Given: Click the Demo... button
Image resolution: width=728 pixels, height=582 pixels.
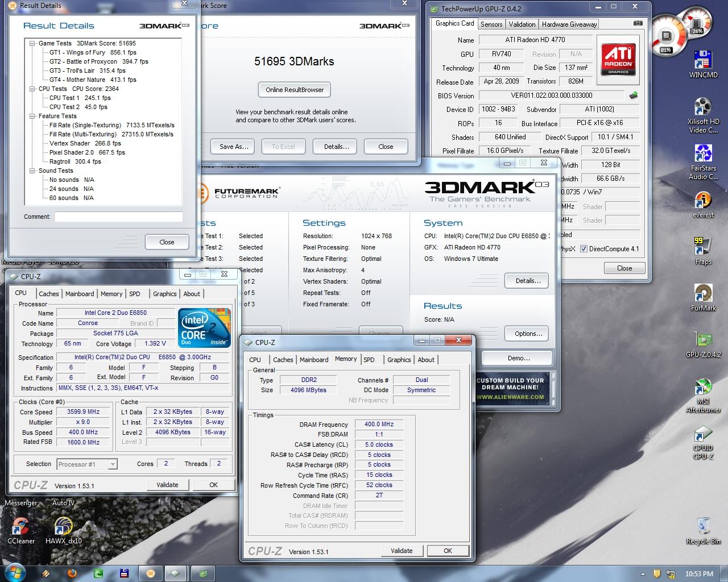Looking at the screenshot, I should tap(518, 358).
